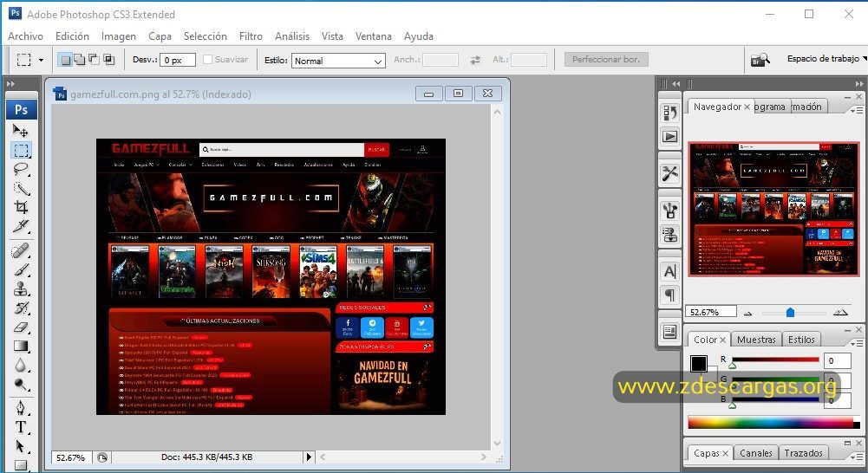Image resolution: width=868 pixels, height=473 pixels.
Task: Click Navigator zoom out small mountains button
Action: pyautogui.click(x=747, y=313)
